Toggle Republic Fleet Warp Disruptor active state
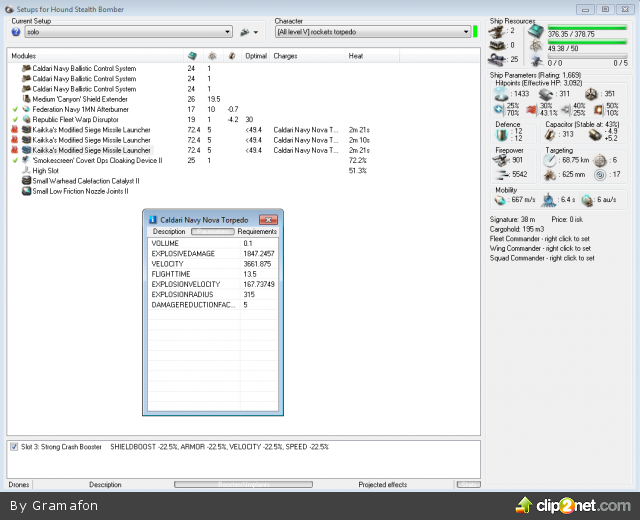Screen dimensions: 640x520 coord(14,119)
